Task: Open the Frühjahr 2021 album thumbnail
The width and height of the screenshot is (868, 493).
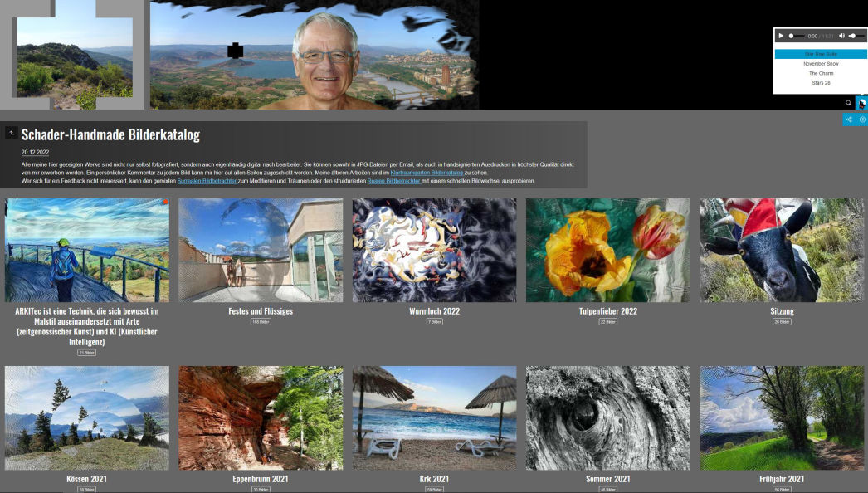Action: (x=782, y=418)
